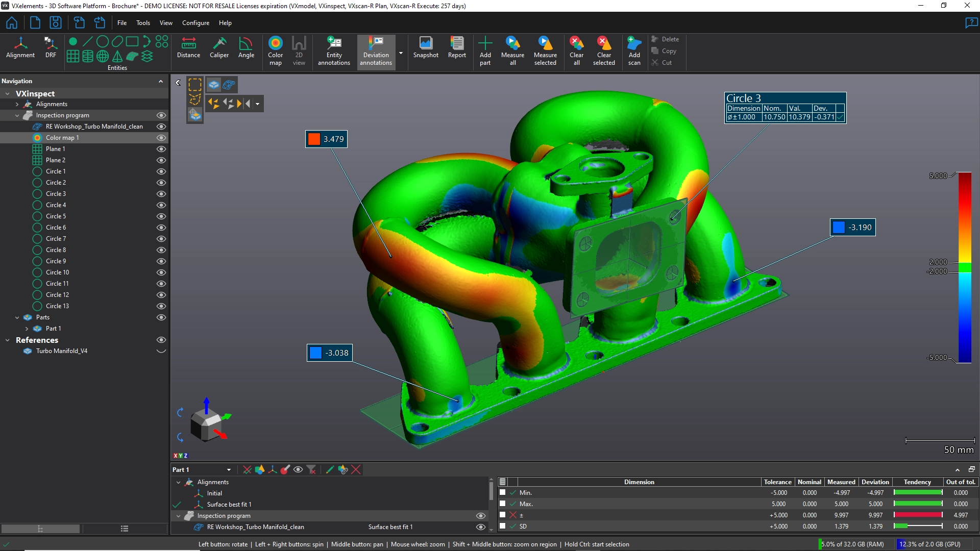Open the Alignment tool

tap(20, 47)
